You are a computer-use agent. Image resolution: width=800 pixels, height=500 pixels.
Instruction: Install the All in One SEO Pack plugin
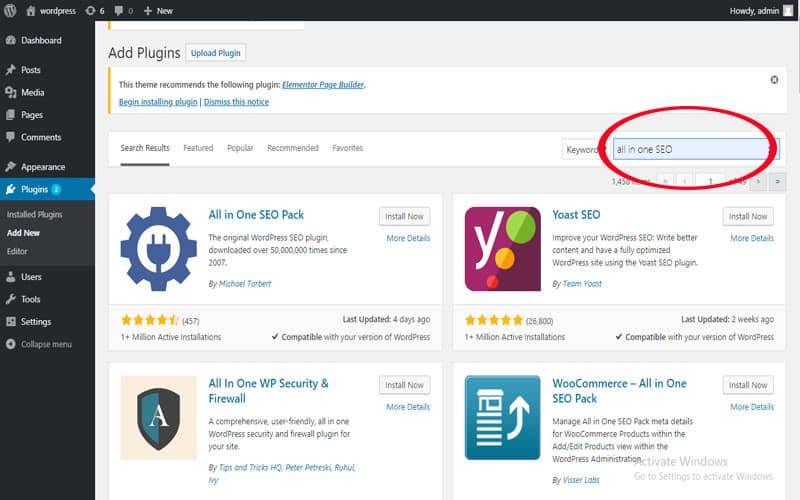tap(404, 216)
